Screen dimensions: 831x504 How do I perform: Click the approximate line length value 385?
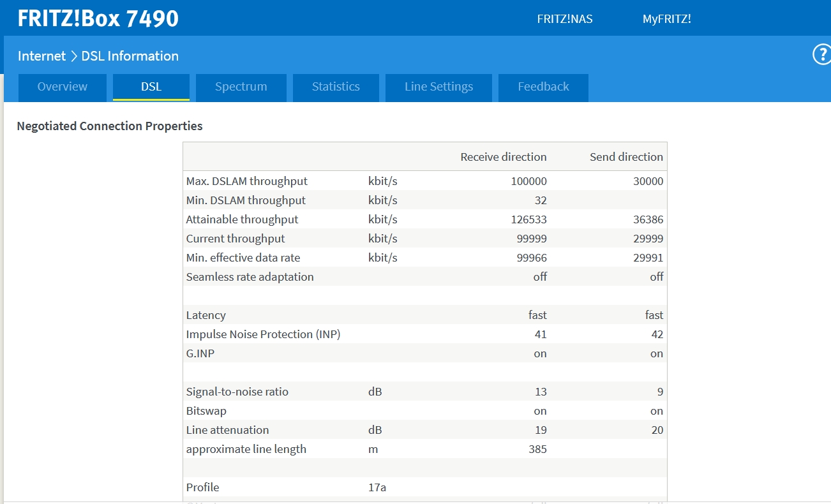(x=537, y=449)
